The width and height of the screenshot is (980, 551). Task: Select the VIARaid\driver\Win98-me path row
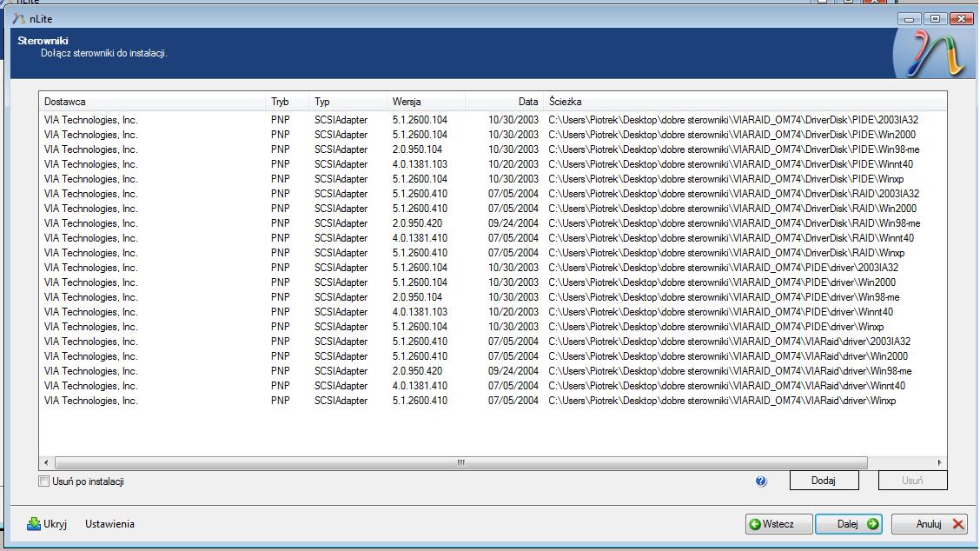click(493, 371)
